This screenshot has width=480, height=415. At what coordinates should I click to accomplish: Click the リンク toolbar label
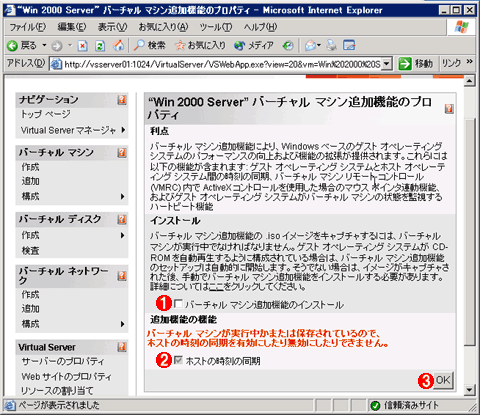pos(451,63)
